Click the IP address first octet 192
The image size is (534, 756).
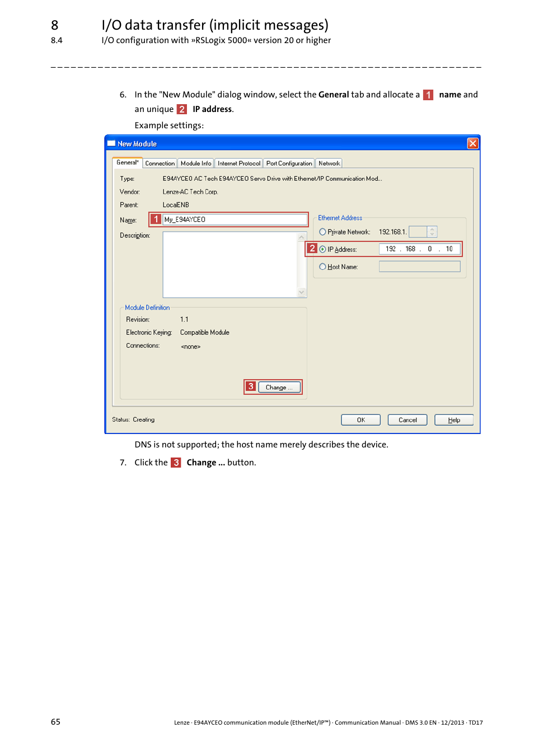pyautogui.click(x=390, y=249)
